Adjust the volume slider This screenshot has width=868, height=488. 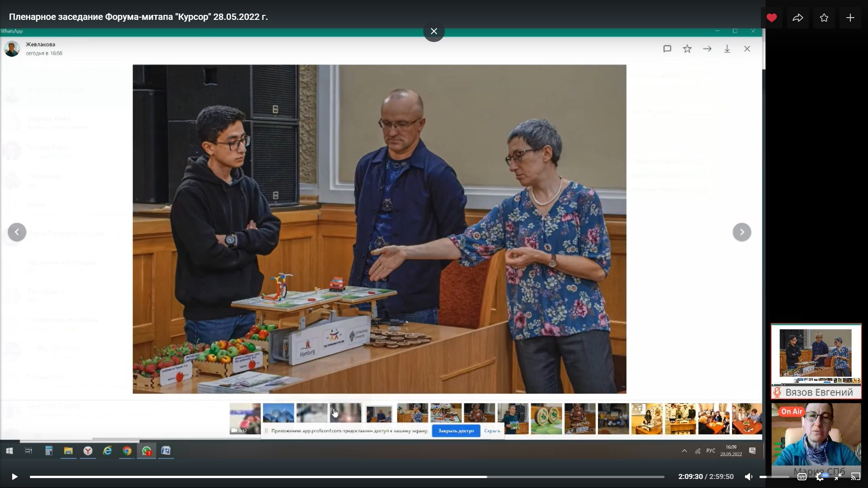coord(774,477)
